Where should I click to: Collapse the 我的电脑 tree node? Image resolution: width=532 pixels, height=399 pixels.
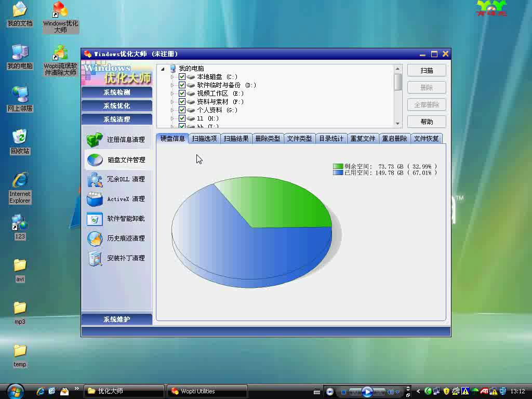[x=163, y=69]
